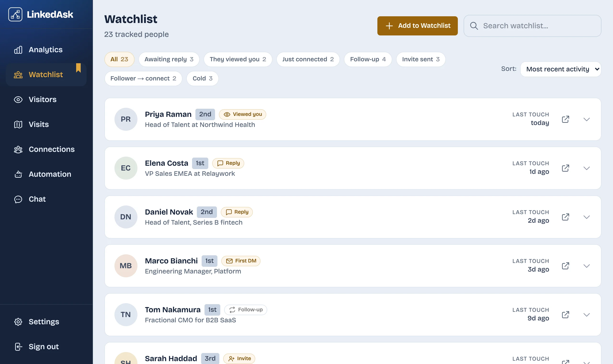Select the Follow-up 4 filter chip
Screen dimensions: 613x364
click(x=368, y=59)
